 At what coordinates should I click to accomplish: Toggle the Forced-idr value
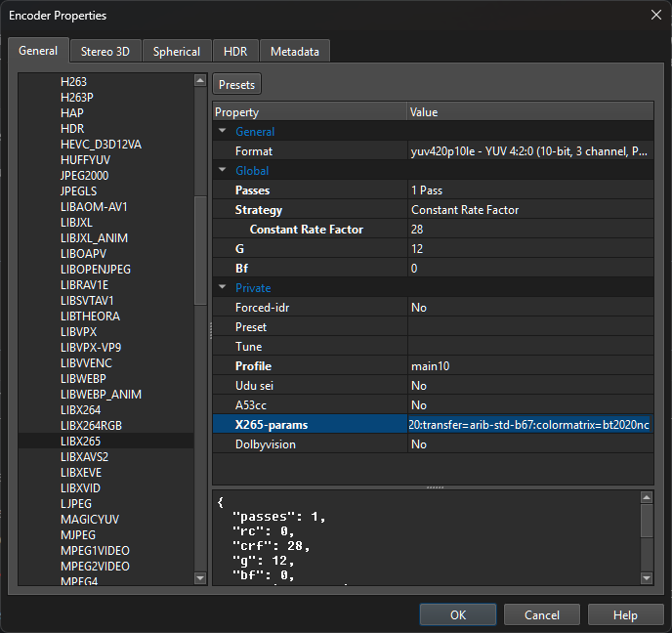click(418, 308)
